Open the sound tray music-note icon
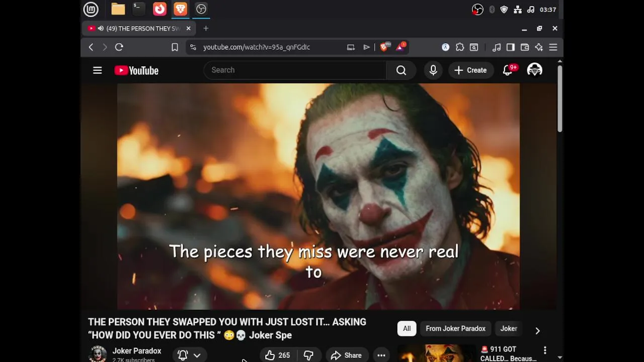This screenshot has width=644, height=362. 531,10
